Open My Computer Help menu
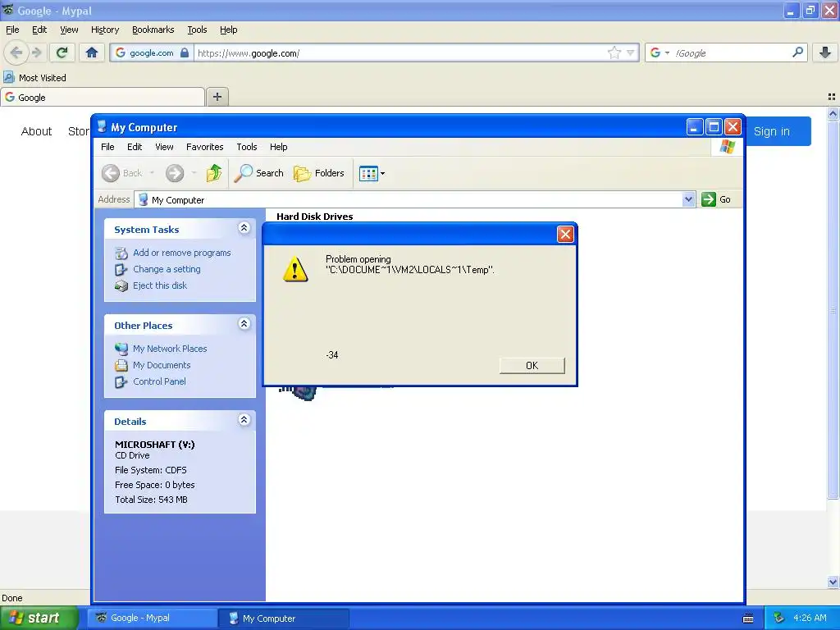The image size is (840, 630). (x=279, y=147)
